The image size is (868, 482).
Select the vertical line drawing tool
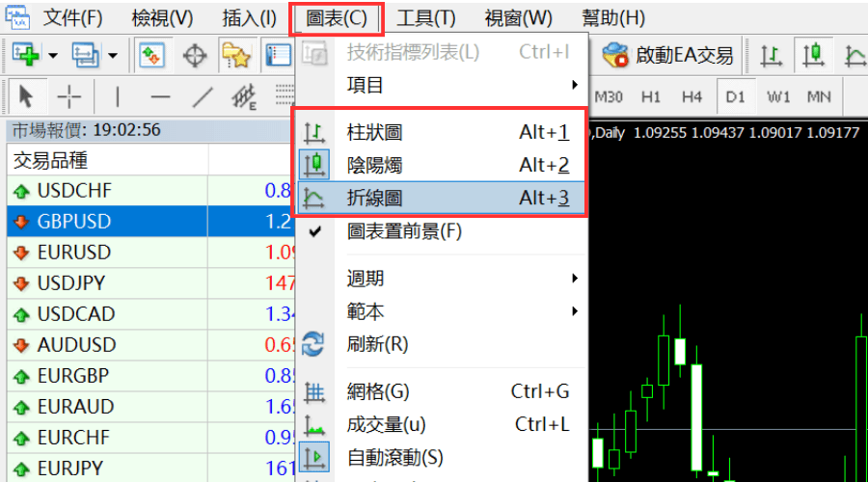[x=118, y=96]
